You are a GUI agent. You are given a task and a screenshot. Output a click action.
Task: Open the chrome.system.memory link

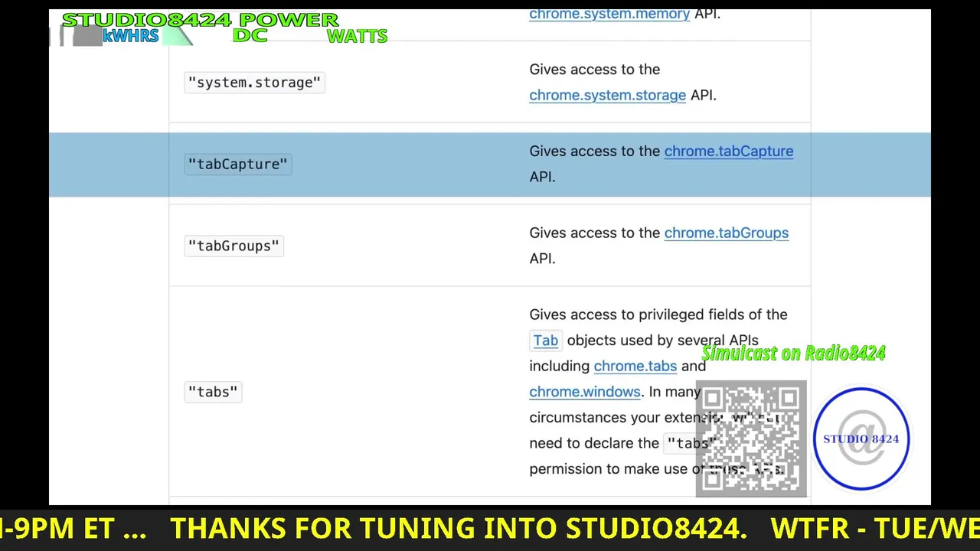tap(609, 14)
